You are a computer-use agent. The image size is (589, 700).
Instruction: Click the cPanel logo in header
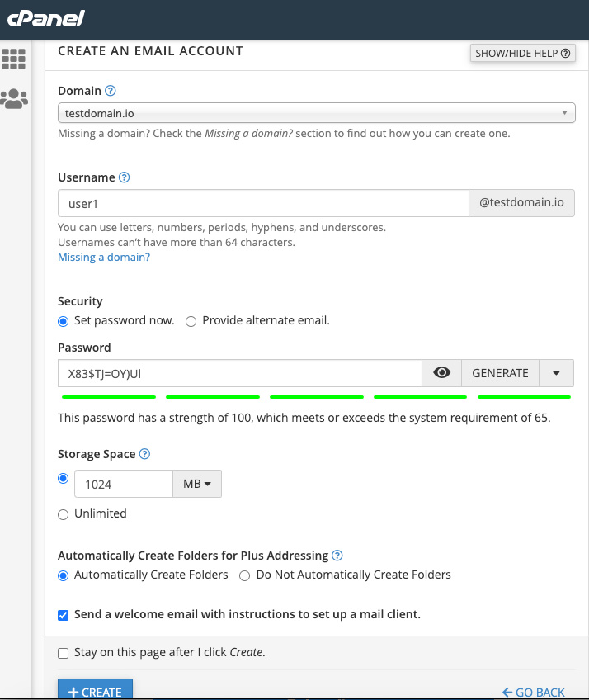click(46, 17)
